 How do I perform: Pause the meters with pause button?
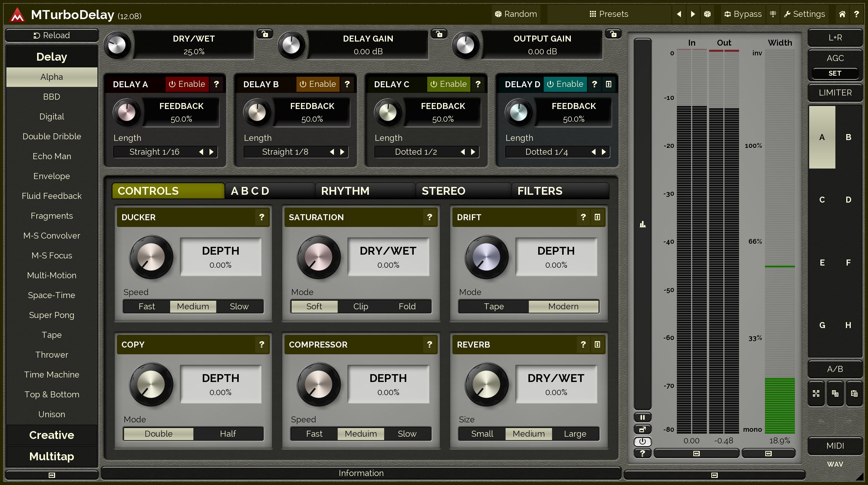coord(642,417)
